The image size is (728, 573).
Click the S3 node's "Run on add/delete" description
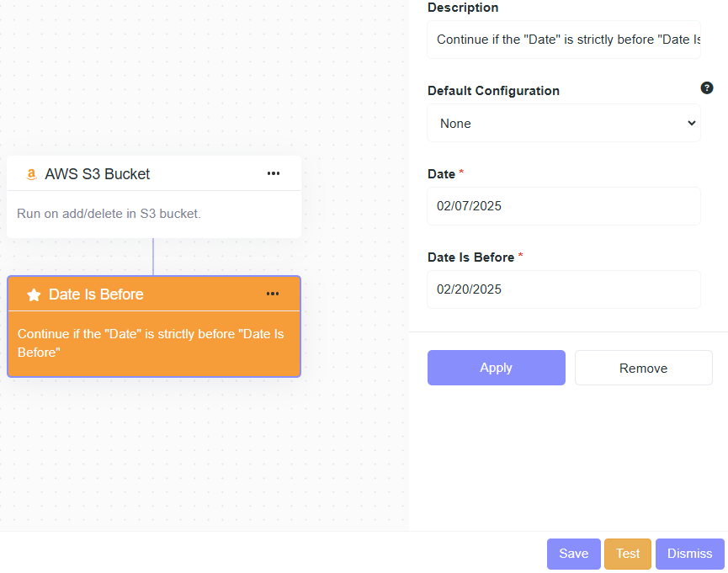(109, 214)
